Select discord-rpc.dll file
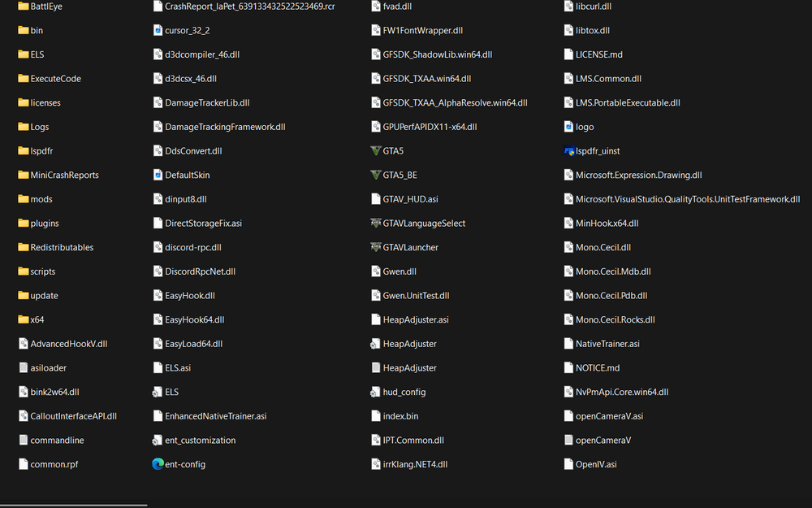812x508 pixels. (188, 247)
